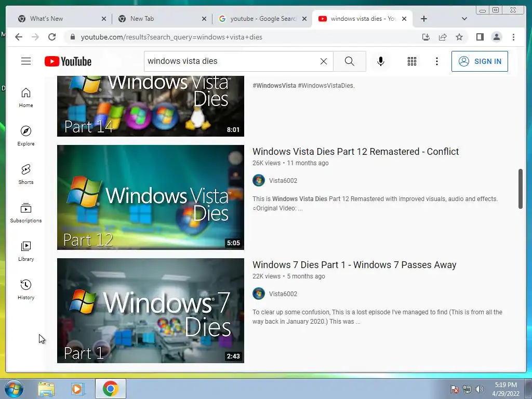Clear the search box with the X icon
The height and width of the screenshot is (399, 532).
click(x=324, y=61)
